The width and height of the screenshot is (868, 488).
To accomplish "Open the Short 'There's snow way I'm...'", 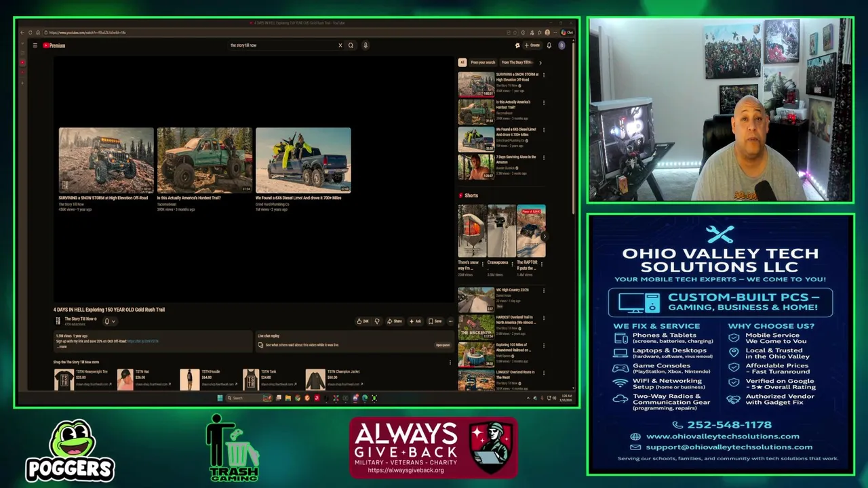I will (x=472, y=231).
